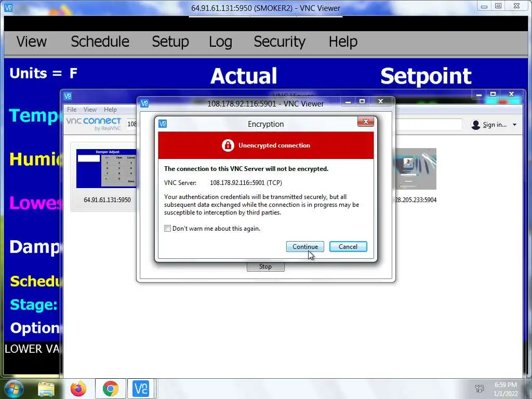The width and height of the screenshot is (532, 399).
Task: Open Help menu in inner VNC Viewer window
Action: click(x=110, y=110)
